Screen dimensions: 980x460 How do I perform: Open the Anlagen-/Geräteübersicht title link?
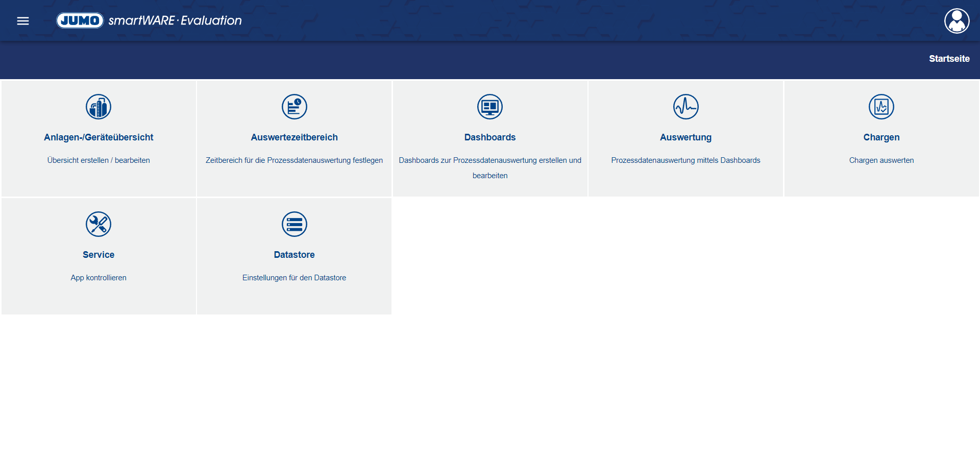[99, 137]
